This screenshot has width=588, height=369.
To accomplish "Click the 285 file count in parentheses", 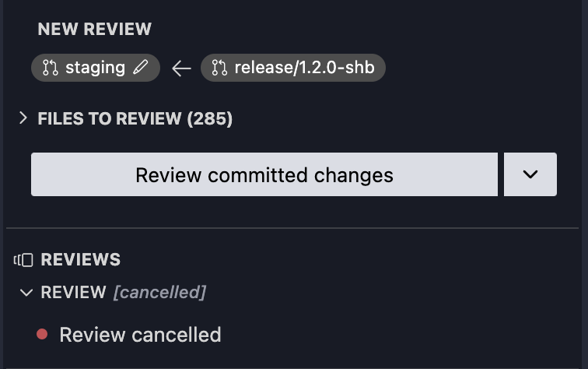I will [x=210, y=118].
